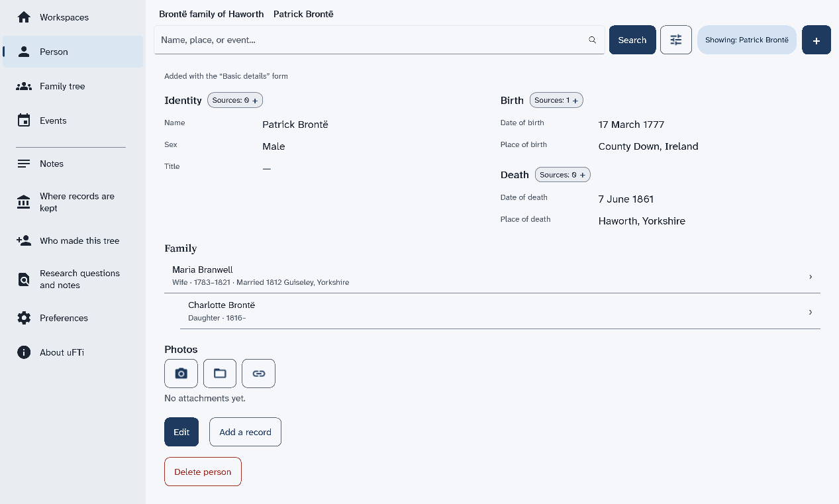Go to Where records are kept

(x=73, y=202)
